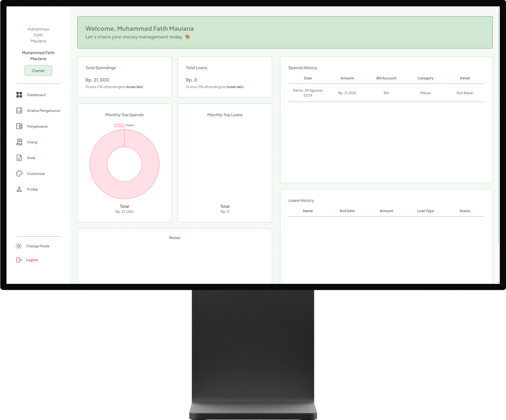Viewport: 506px width, 420px height.
Task: Toggle theme with Change Mode sun icon
Action: coord(19,246)
